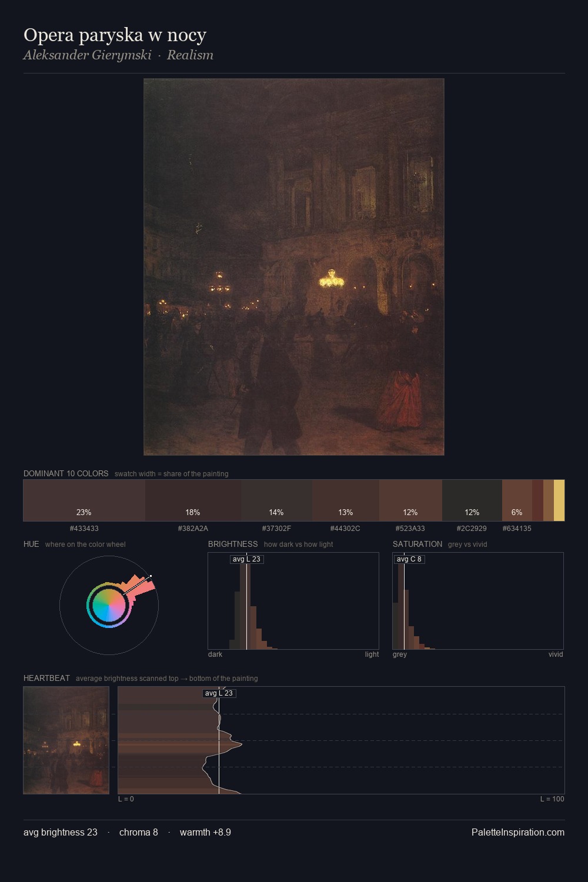Select the #44302C swatch showing 13%
Viewport: 588px width, 882px height.
(x=346, y=500)
